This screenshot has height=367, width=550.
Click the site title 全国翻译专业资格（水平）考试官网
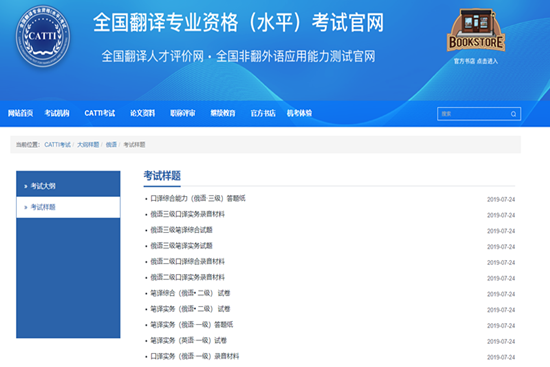239,22
